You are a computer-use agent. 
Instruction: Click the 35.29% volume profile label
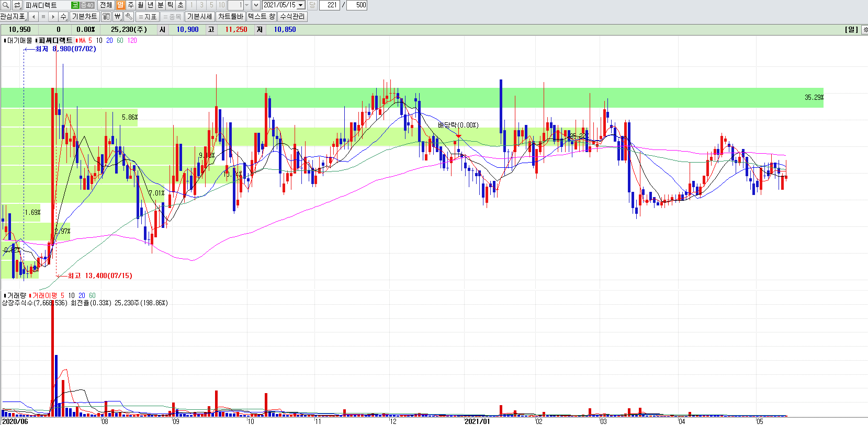[814, 98]
